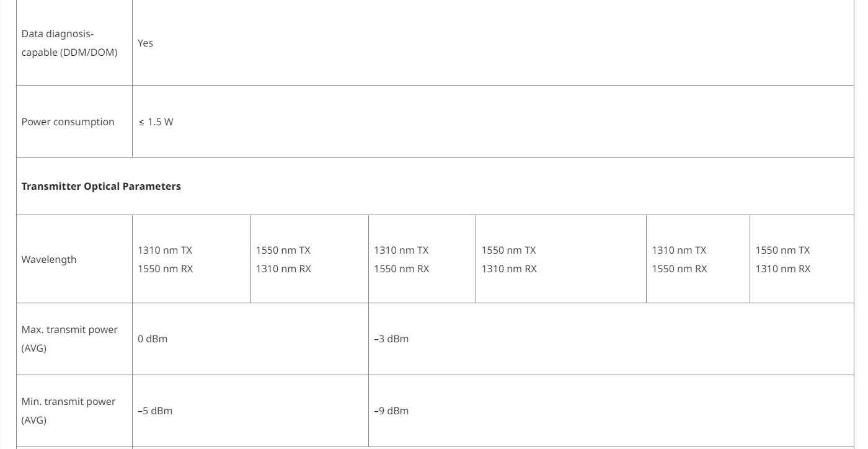The image size is (868, 449).
Task: Click the Power consumption row label
Action: 68,122
